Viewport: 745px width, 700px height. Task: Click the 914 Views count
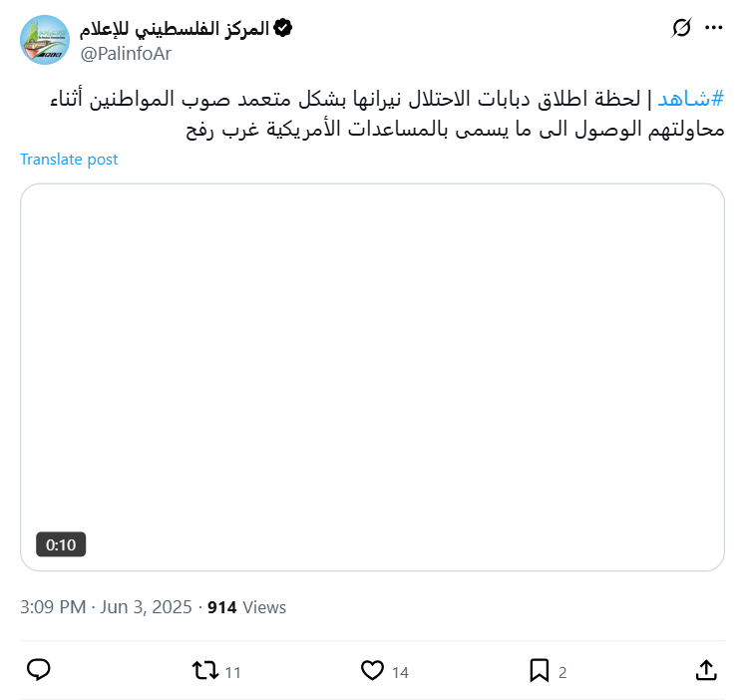coord(246,607)
